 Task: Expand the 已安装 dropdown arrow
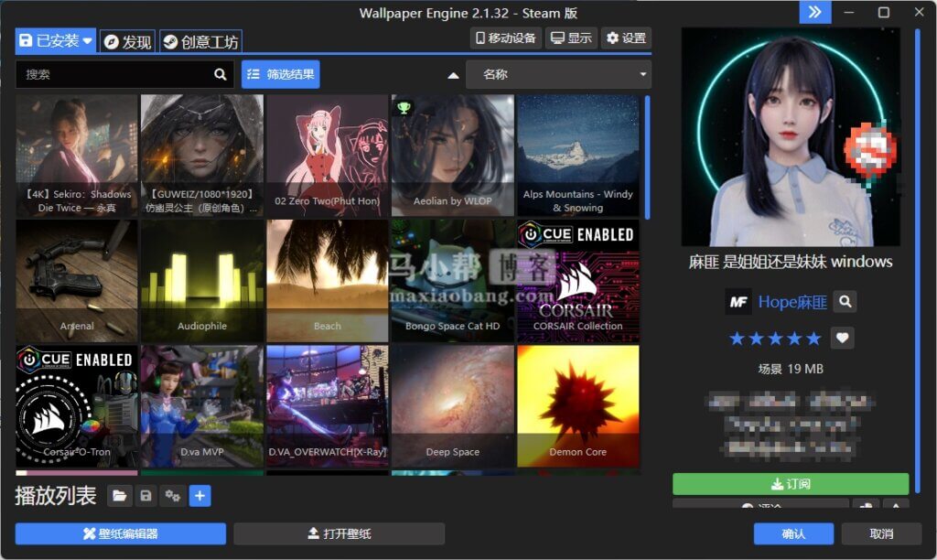87,41
